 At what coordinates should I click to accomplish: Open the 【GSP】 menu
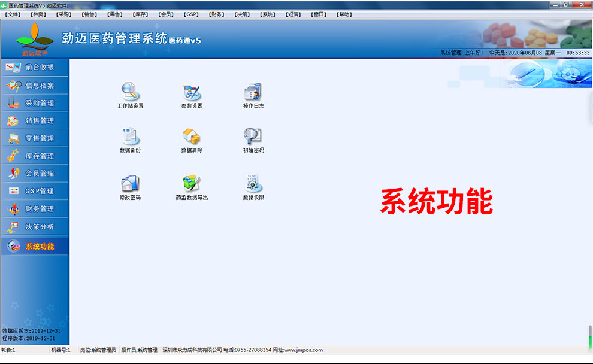[191, 14]
